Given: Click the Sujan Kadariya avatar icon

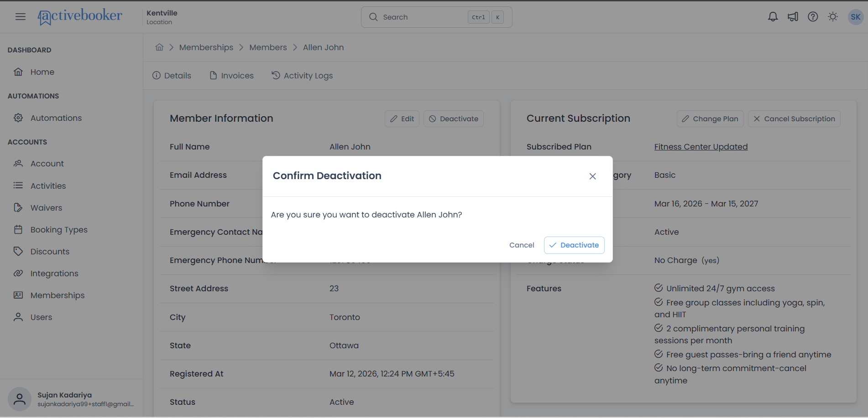Looking at the screenshot, I should [x=20, y=399].
